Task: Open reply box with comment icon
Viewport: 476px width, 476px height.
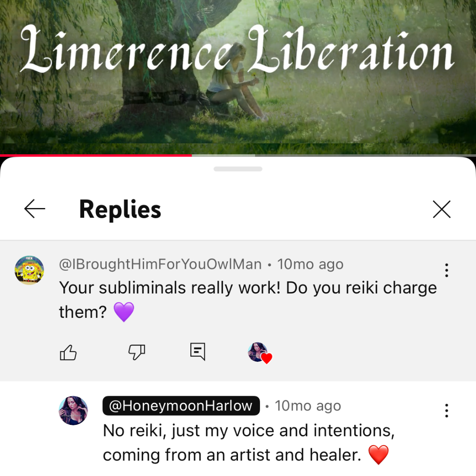Action: (x=197, y=352)
